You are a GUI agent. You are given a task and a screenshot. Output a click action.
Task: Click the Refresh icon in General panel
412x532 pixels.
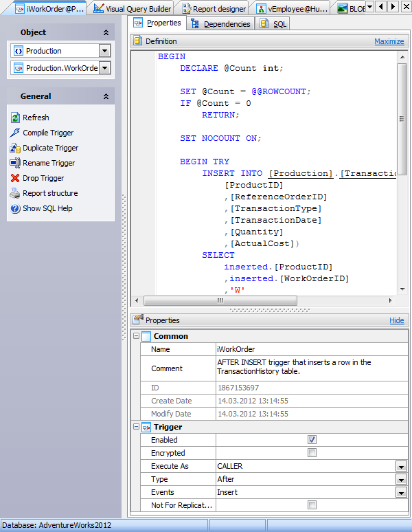(15, 118)
